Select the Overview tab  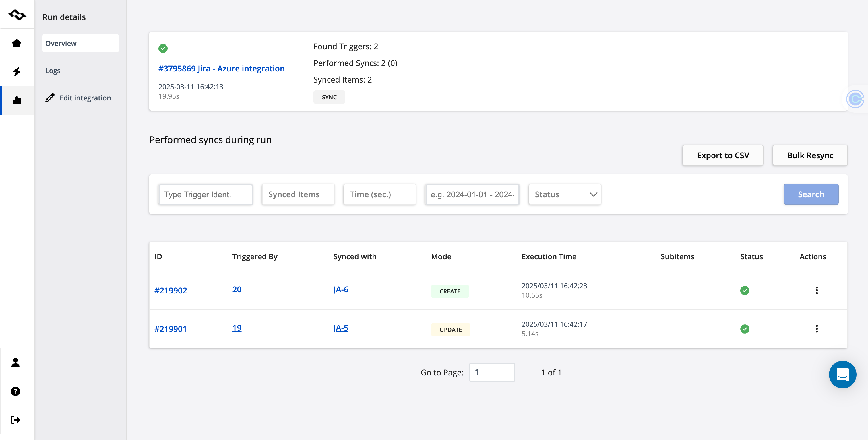pyautogui.click(x=81, y=43)
